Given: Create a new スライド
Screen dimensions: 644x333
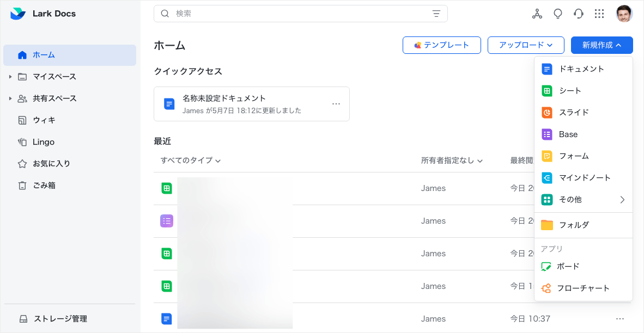Looking at the screenshot, I should click(583, 113).
